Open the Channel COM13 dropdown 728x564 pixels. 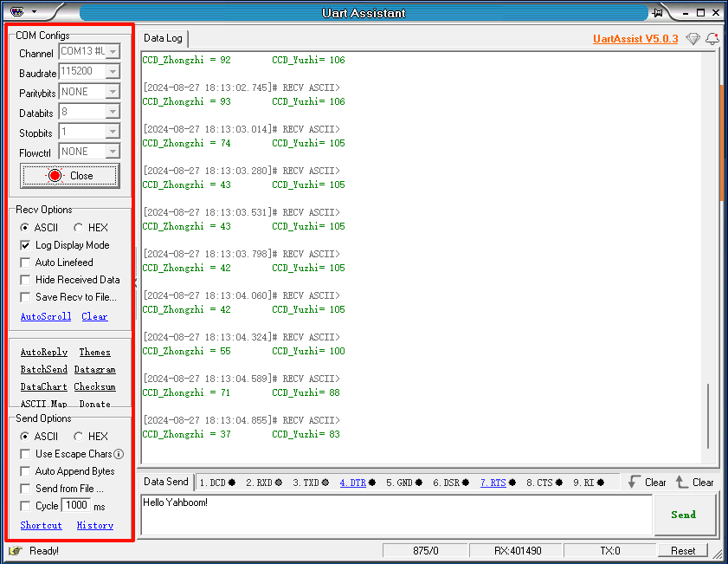coord(113,51)
